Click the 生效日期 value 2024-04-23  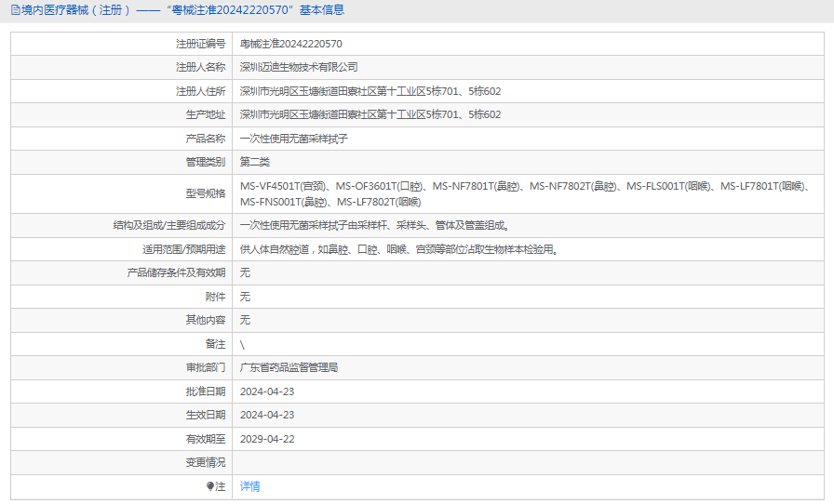tap(267, 416)
